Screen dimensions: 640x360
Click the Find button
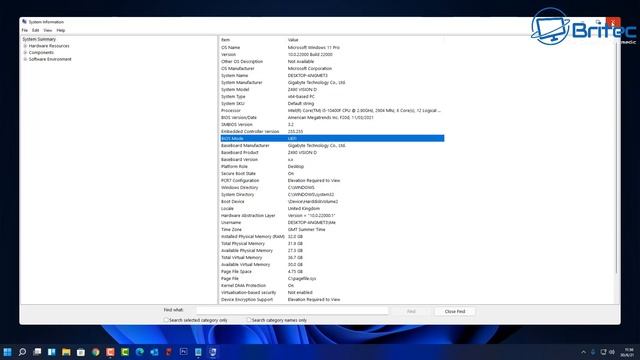[x=411, y=311]
